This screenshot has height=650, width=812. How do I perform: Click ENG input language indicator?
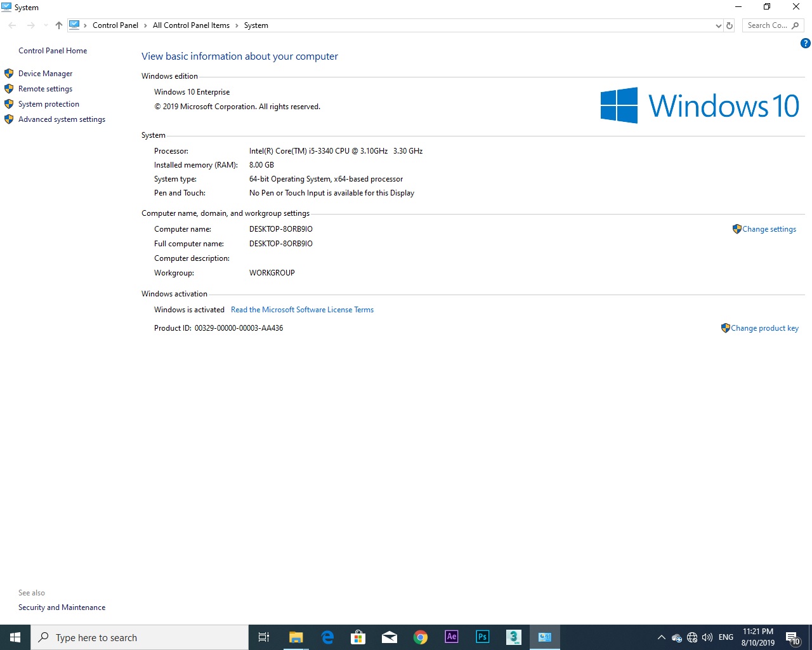[x=726, y=637]
